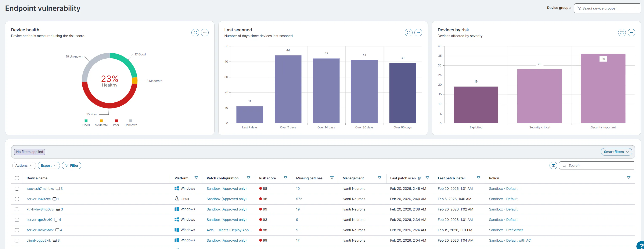
Task: Click the Filter button
Action: click(x=72, y=165)
